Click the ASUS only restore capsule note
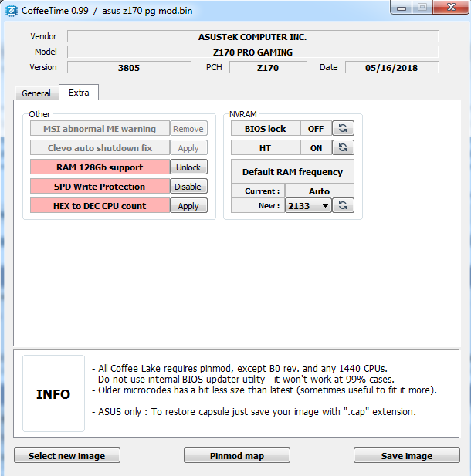The width and height of the screenshot is (471, 476). coord(254,412)
